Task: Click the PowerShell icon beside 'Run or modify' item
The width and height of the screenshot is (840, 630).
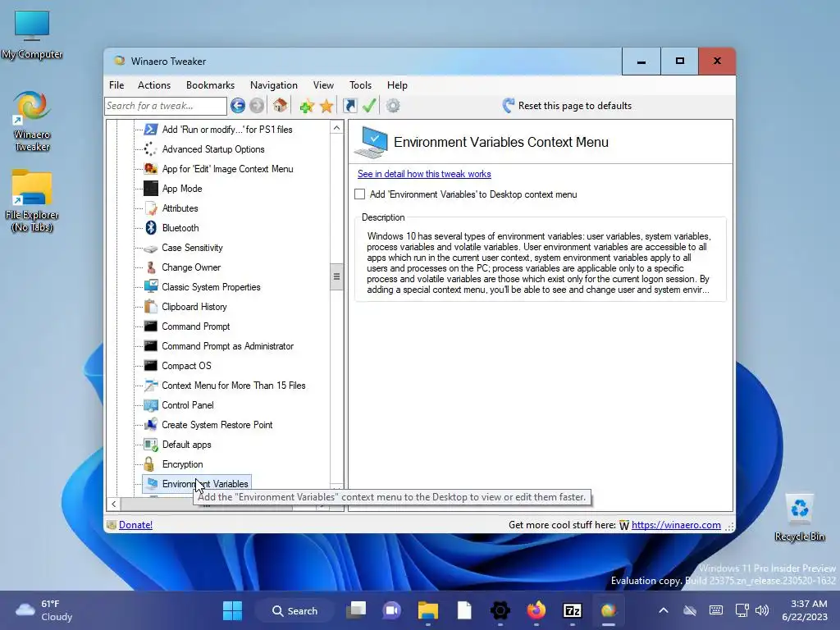Action: click(151, 129)
